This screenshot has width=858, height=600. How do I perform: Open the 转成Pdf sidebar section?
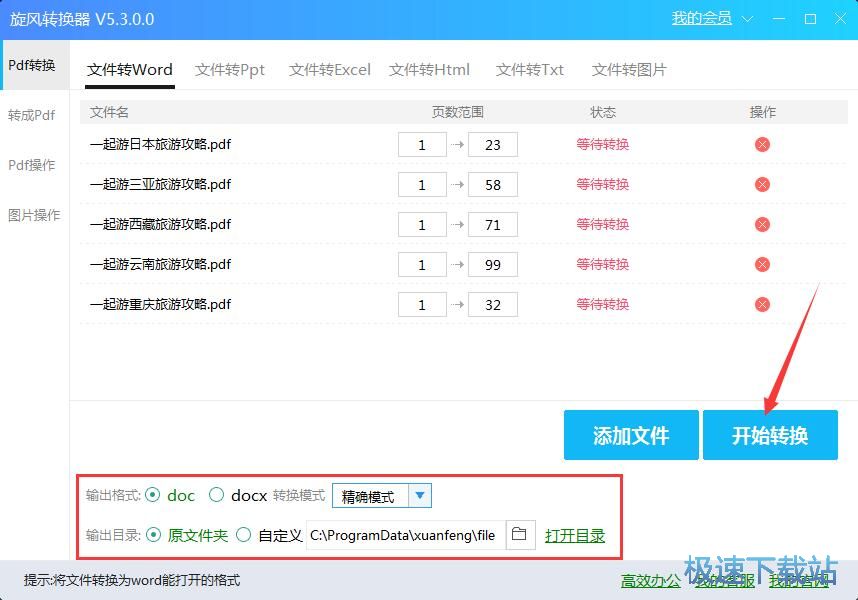32,115
